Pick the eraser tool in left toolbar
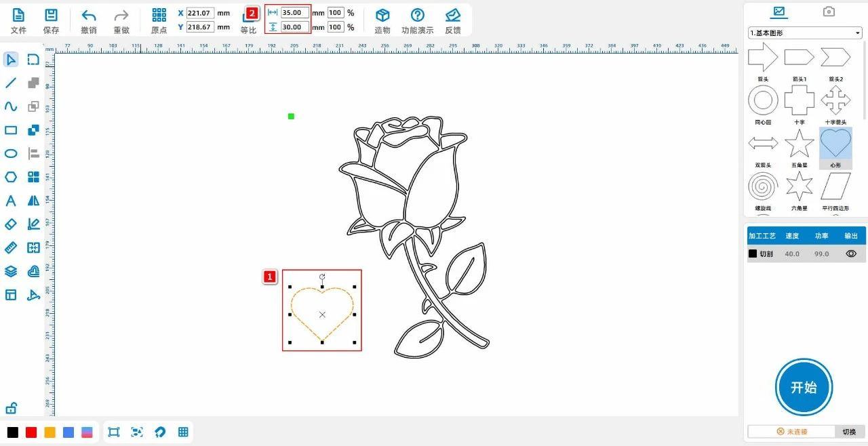Image resolution: width=868 pixels, height=446 pixels. (11, 224)
